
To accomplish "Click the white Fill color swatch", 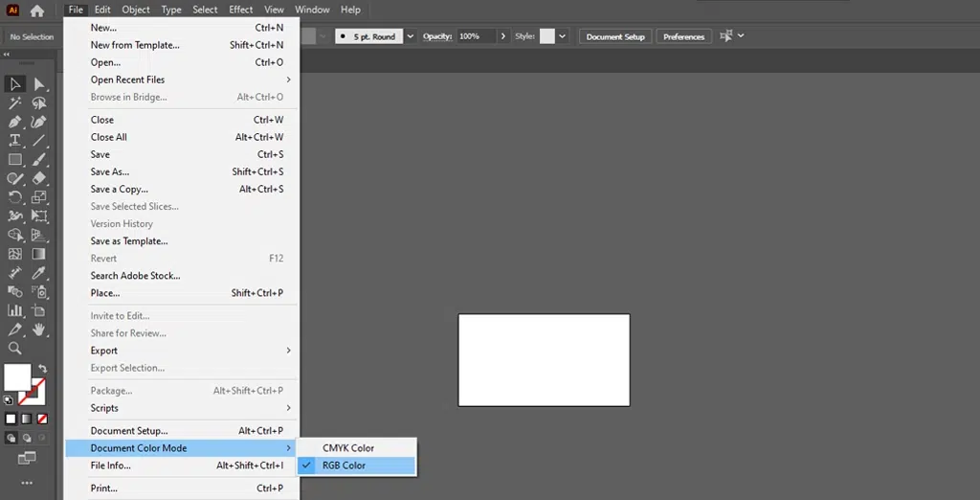I will [x=16, y=377].
